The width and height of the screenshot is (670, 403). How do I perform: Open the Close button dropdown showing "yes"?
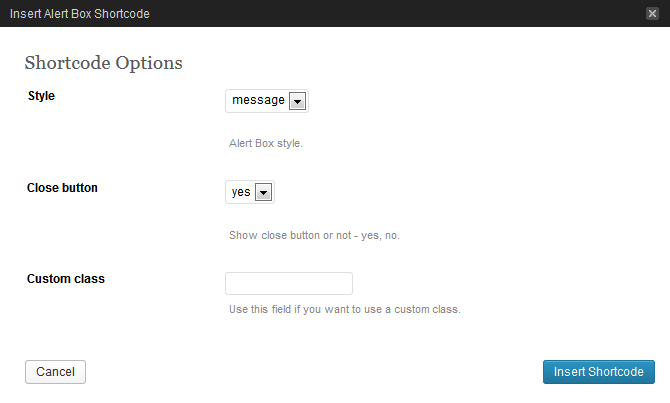(249, 193)
